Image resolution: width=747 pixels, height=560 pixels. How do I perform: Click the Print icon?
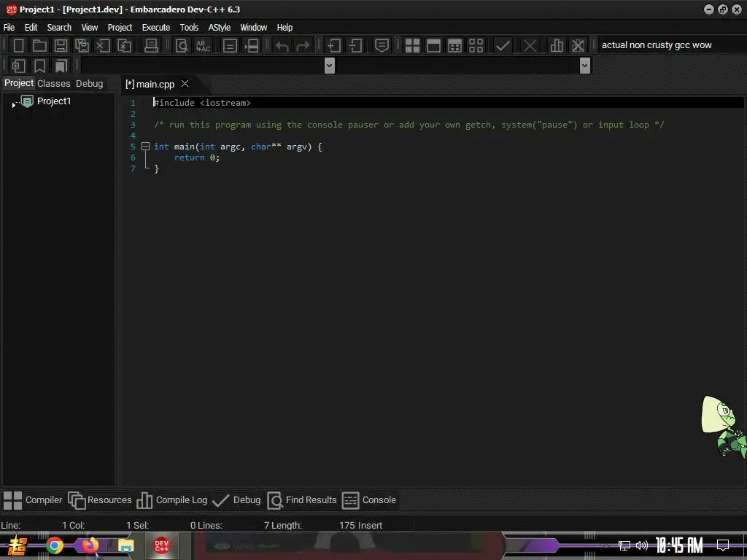[x=151, y=46]
